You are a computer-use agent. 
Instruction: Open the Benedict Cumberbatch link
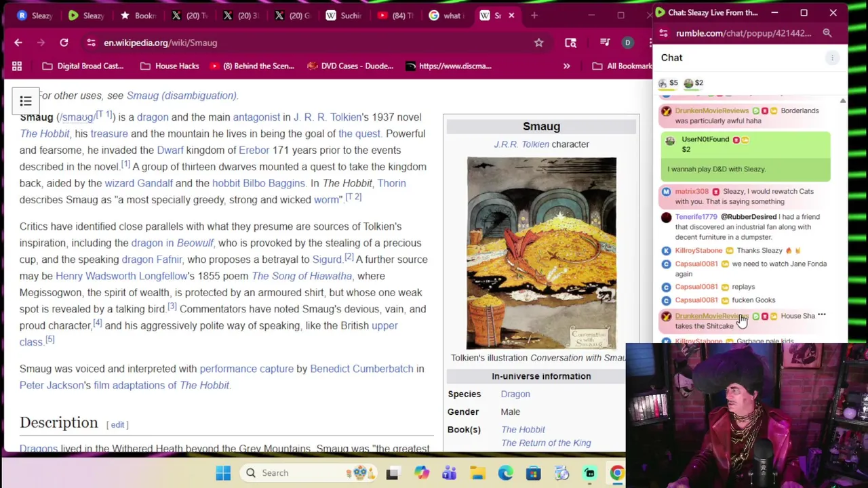[361, 369]
